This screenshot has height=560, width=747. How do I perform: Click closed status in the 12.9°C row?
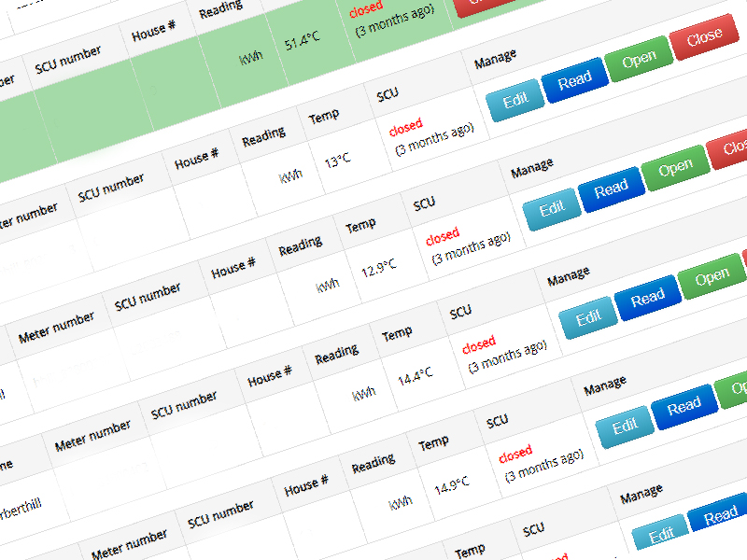[x=443, y=236]
